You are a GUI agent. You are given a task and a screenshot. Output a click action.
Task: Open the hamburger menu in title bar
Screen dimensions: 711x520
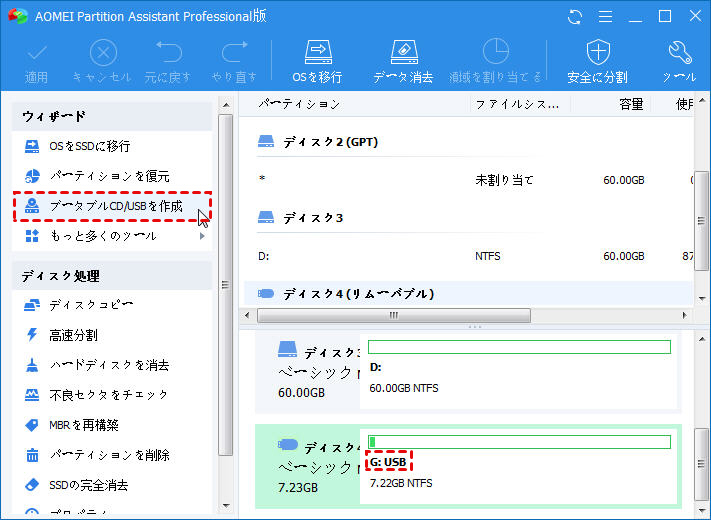[605, 17]
